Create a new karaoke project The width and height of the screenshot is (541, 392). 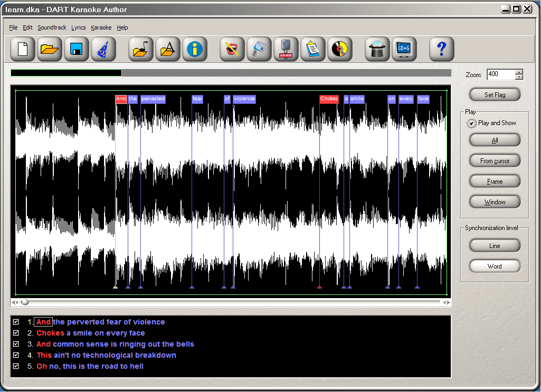22,49
